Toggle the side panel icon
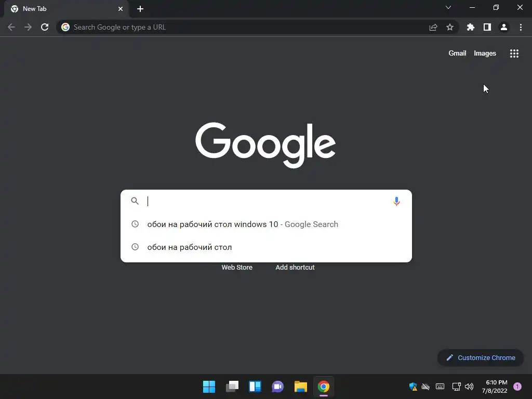This screenshot has width=532, height=399. click(487, 27)
